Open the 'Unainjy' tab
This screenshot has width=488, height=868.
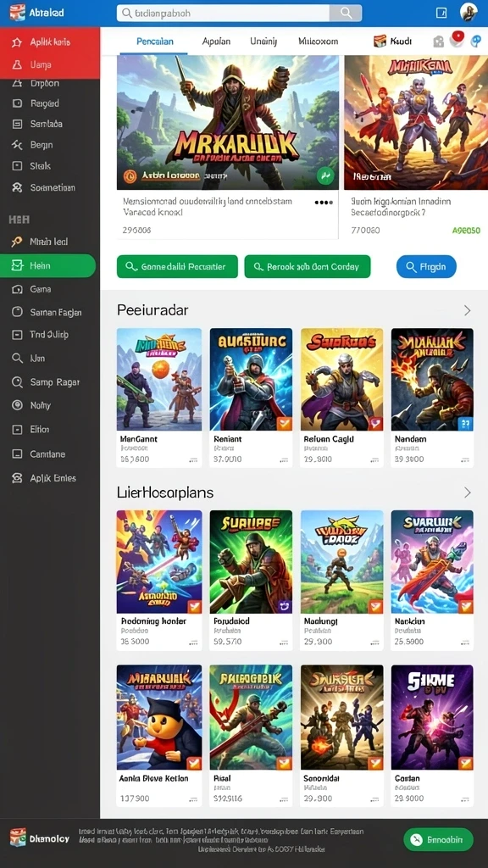tap(263, 42)
